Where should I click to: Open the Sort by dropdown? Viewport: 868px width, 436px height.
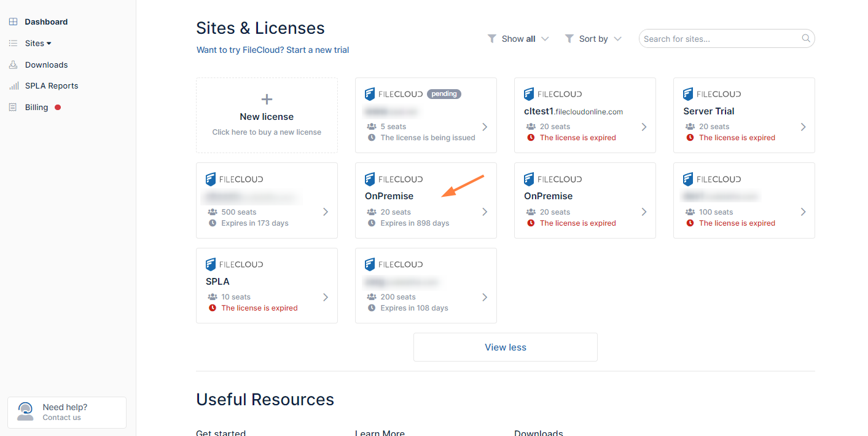click(x=593, y=39)
